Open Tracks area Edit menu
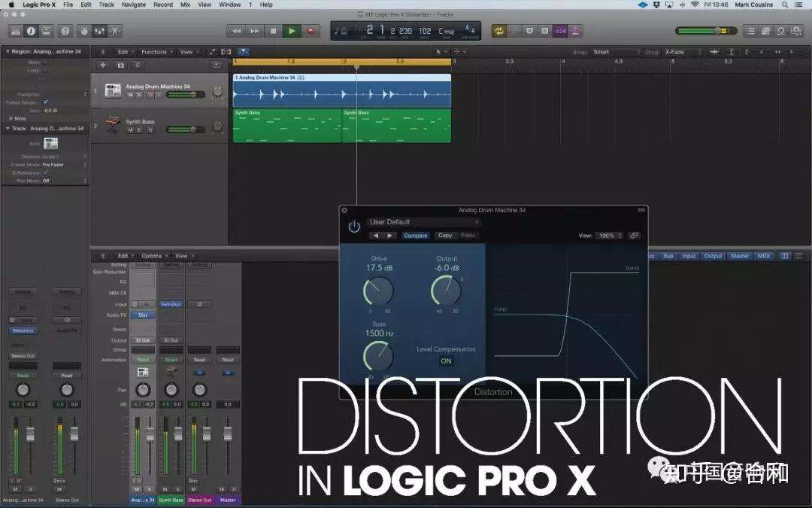Screen dimensions: 812x508 [125, 52]
